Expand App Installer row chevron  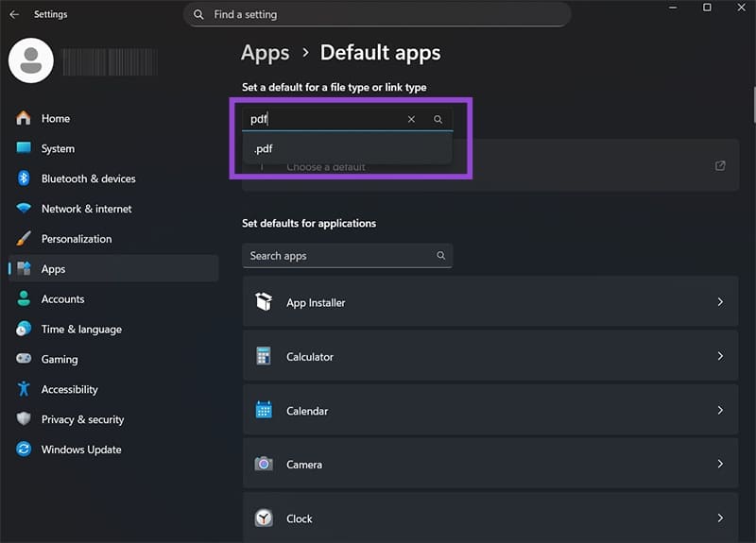(720, 302)
